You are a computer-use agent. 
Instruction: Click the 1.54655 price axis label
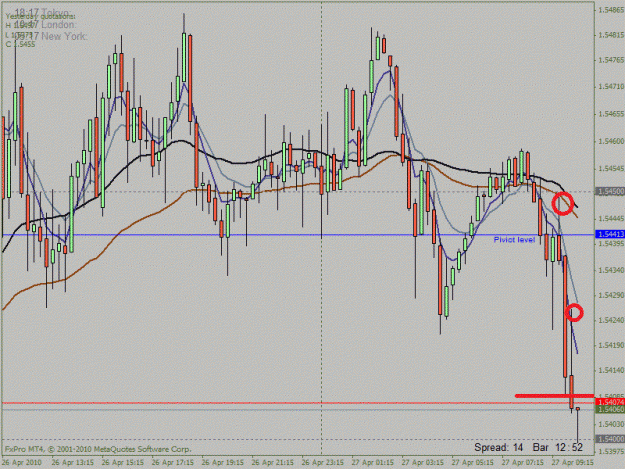(611, 114)
